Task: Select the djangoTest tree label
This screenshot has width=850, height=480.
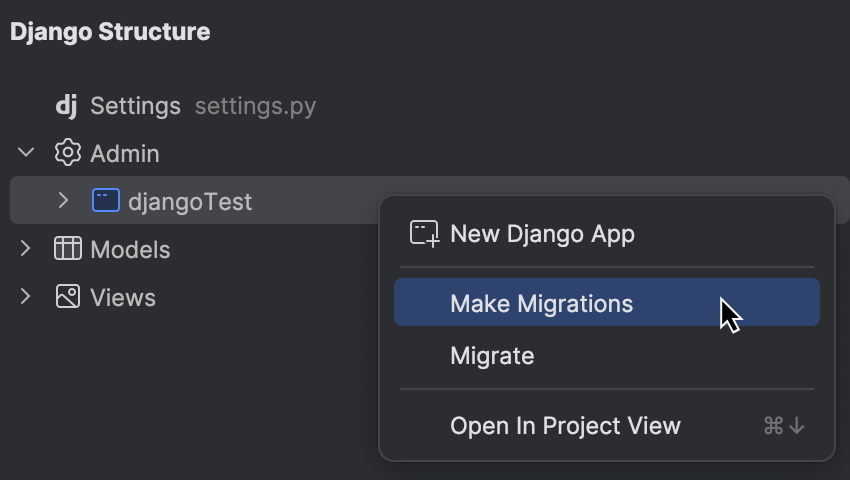Action: [190, 202]
